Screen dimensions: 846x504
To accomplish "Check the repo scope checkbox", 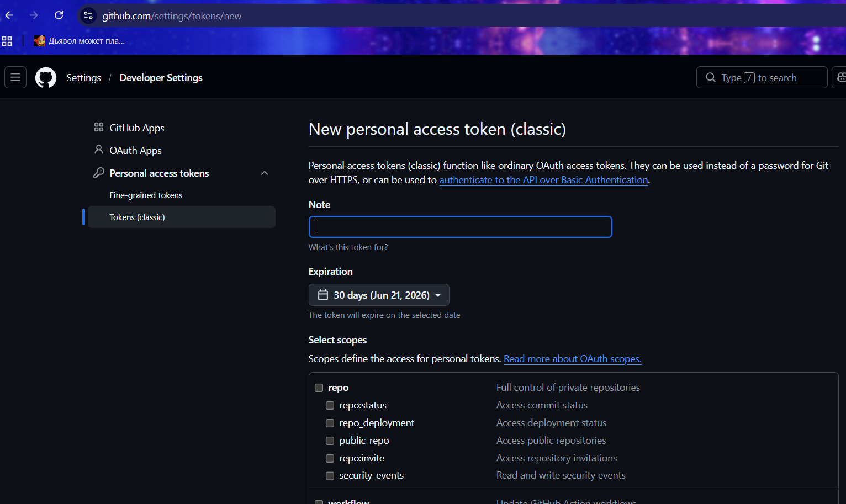I will coord(319,388).
